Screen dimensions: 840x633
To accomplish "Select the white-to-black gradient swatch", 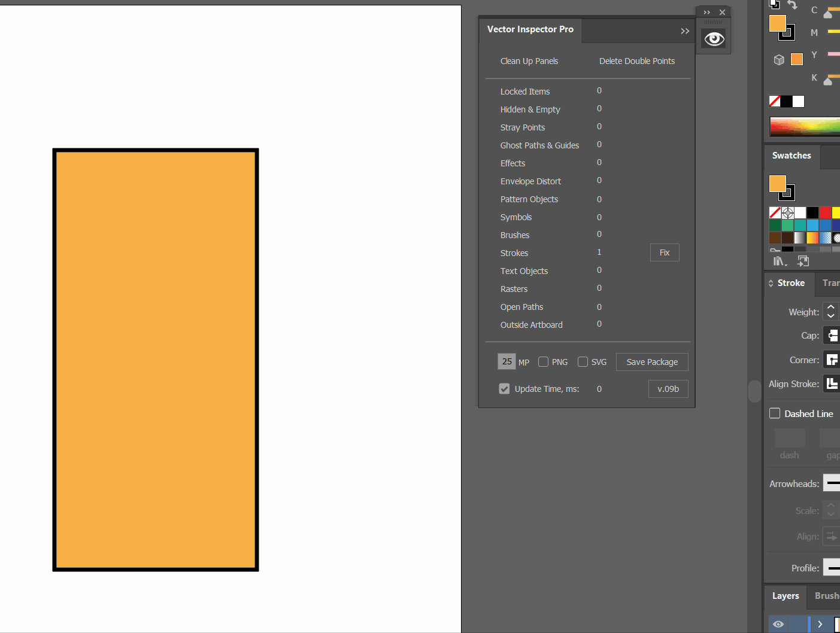I will pyautogui.click(x=800, y=238).
